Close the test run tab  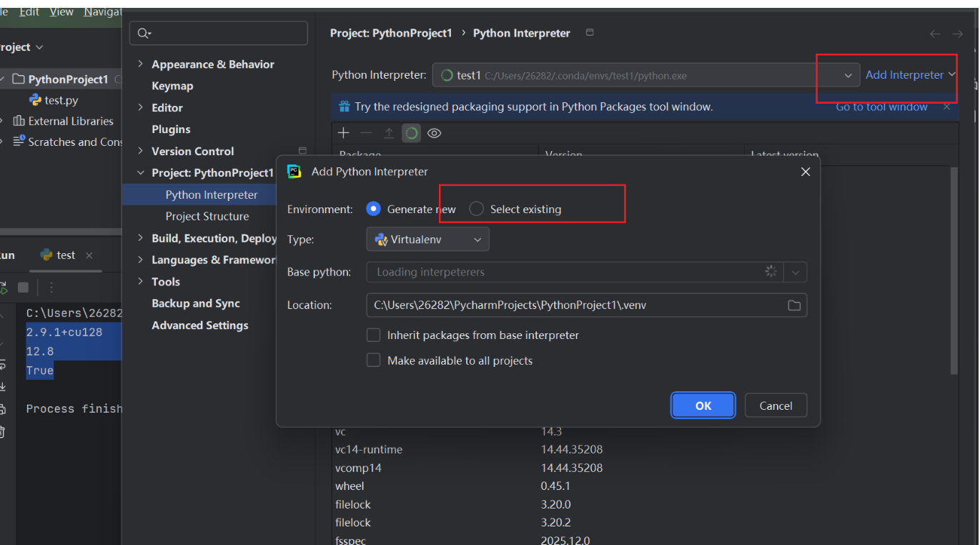(x=89, y=255)
